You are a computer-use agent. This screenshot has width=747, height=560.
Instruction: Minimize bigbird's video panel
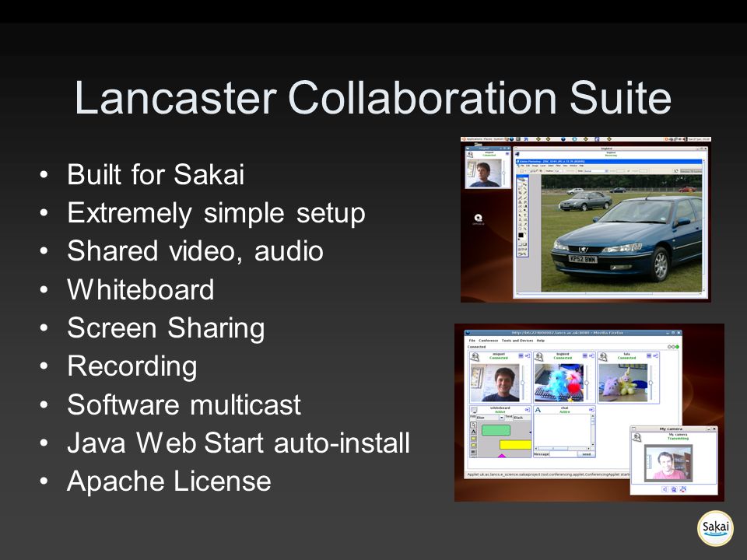(x=584, y=355)
